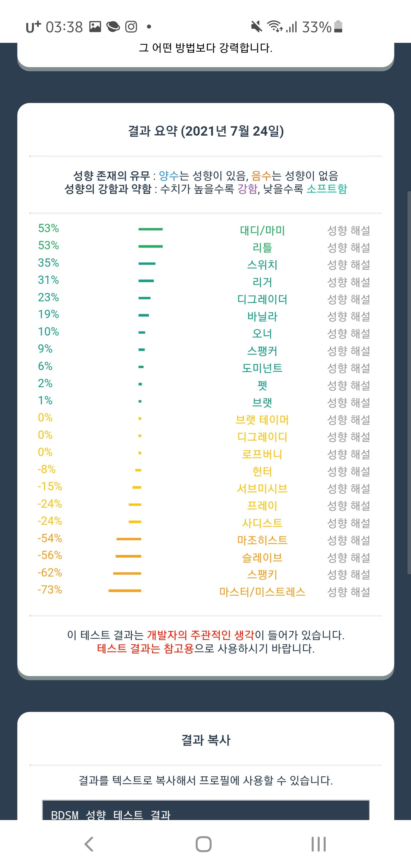Click the green 53% bar for 대디/마미

(x=150, y=229)
